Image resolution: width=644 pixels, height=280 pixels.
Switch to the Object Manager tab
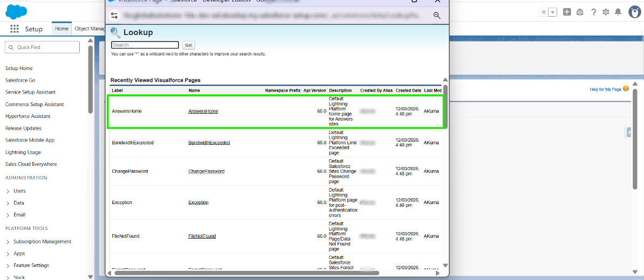[90, 29]
